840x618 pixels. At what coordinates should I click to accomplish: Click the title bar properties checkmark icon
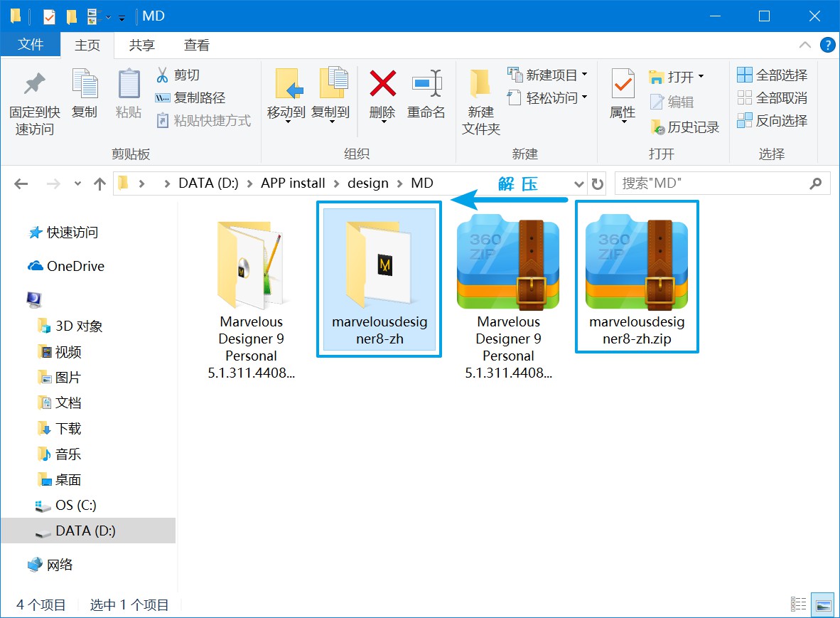coord(49,16)
